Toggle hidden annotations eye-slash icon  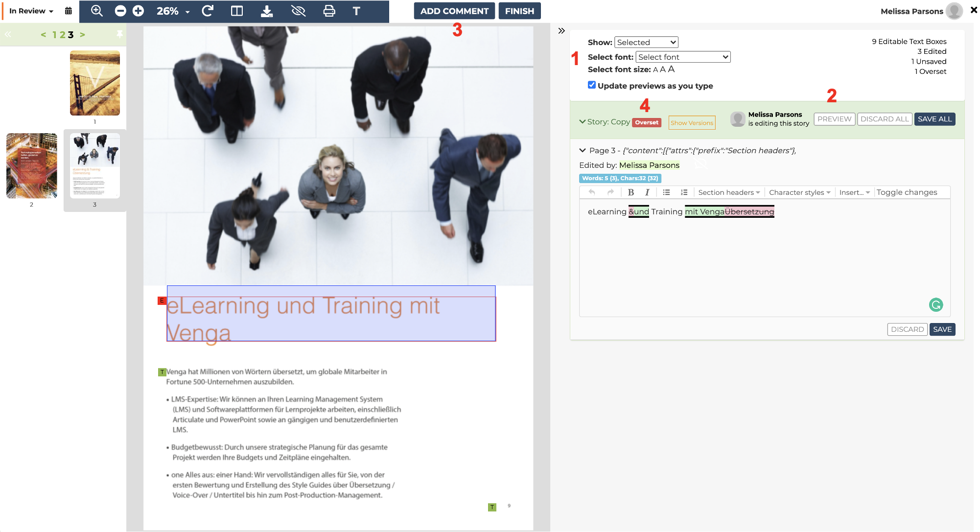click(298, 11)
